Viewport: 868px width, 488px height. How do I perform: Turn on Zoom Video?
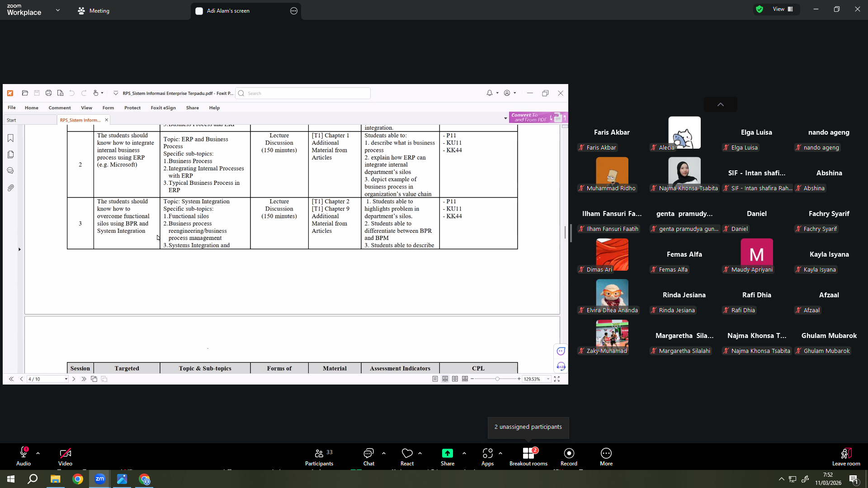[65, 457]
